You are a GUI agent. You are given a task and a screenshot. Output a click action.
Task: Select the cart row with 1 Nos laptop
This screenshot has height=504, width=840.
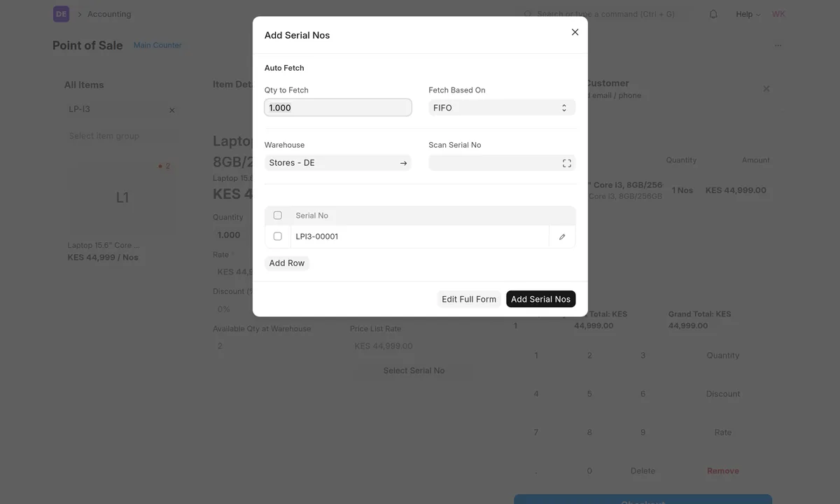tap(643, 190)
